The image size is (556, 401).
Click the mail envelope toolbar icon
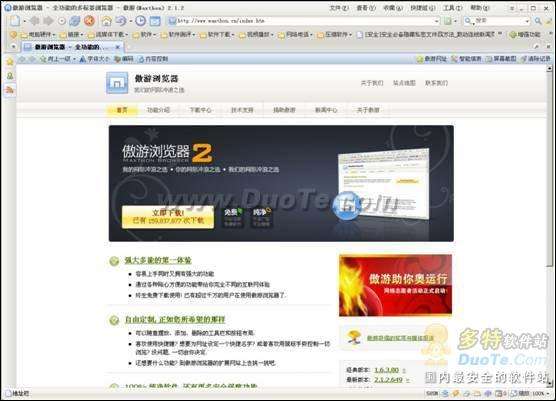[x=155, y=21]
